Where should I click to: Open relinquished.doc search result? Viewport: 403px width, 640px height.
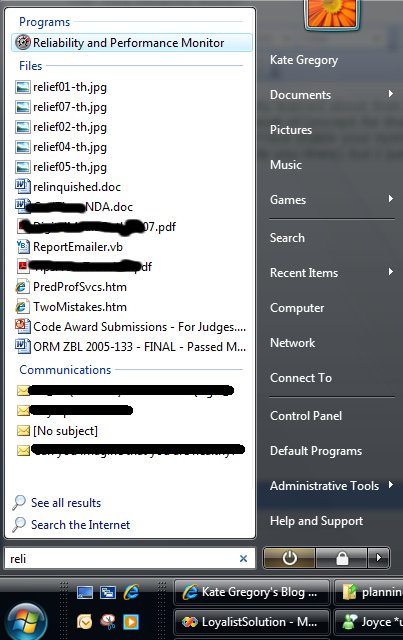[x=77, y=187]
